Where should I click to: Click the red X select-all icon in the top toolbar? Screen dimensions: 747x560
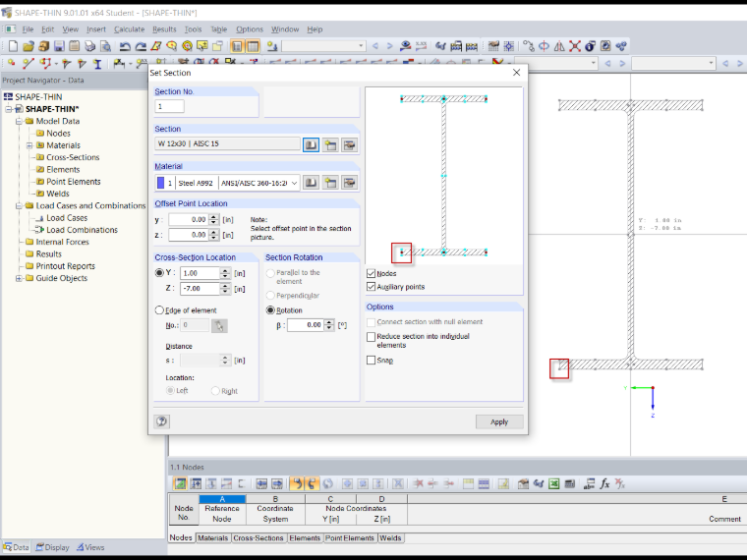click(x=575, y=46)
